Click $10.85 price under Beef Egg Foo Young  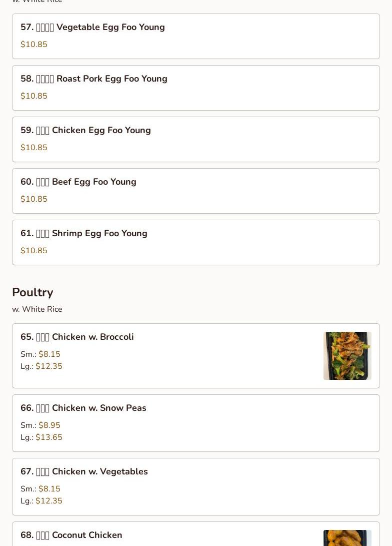[x=33, y=199]
